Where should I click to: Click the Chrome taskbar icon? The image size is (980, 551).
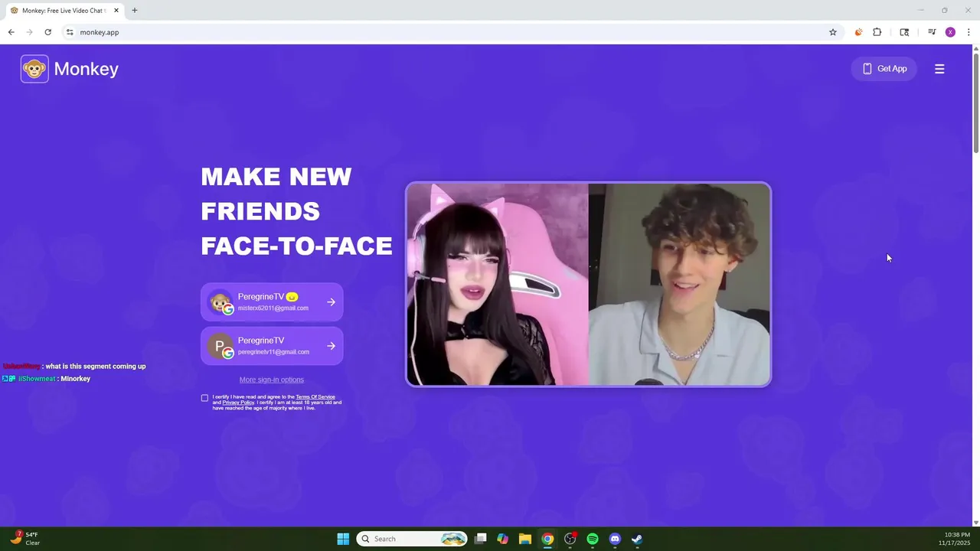point(547,539)
